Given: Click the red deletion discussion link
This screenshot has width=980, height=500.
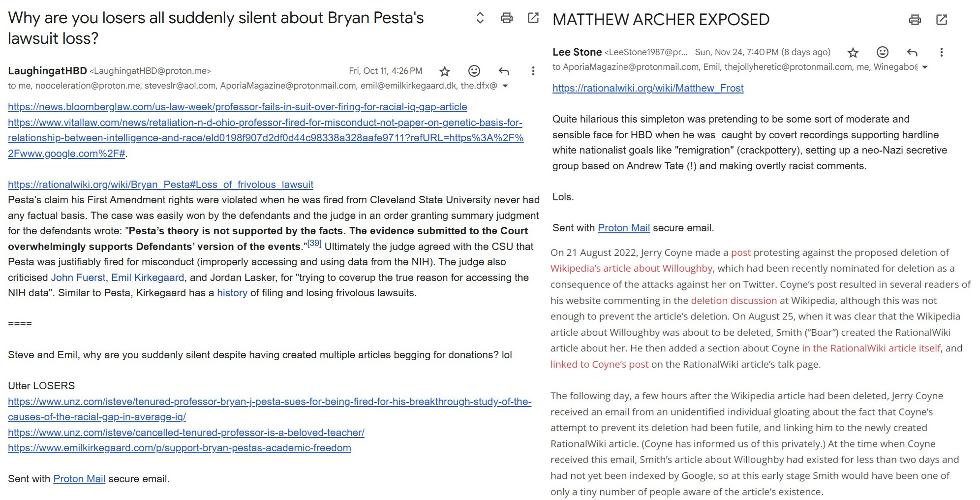Looking at the screenshot, I should 734,301.
